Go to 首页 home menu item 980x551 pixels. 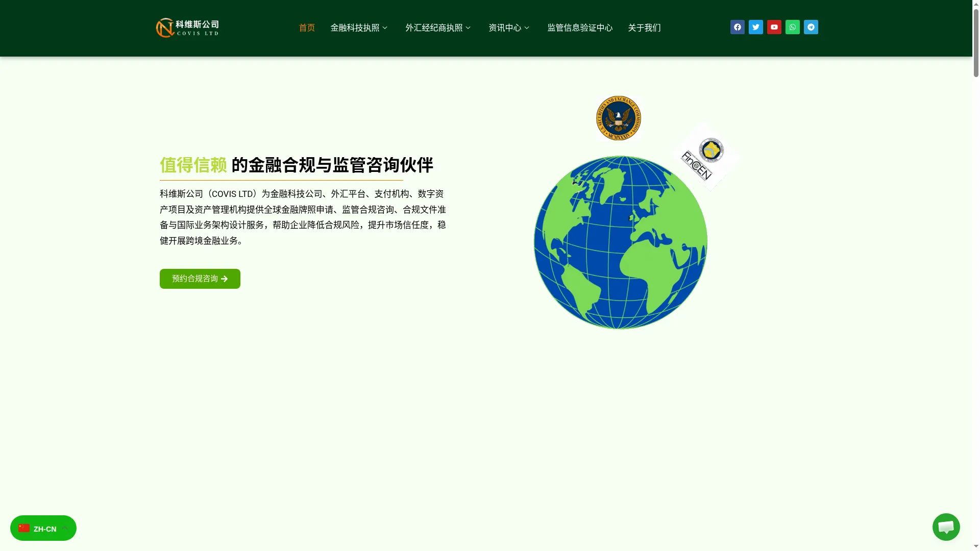(307, 28)
